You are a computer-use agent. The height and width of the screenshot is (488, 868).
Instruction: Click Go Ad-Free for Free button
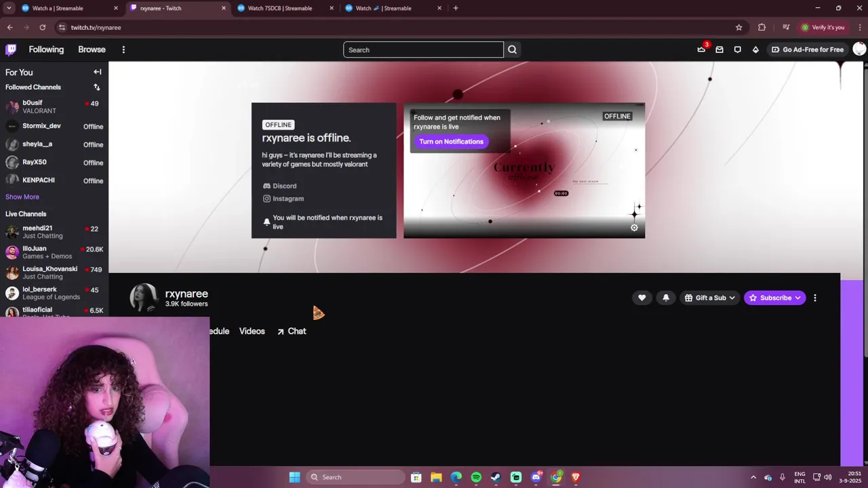[x=808, y=49]
